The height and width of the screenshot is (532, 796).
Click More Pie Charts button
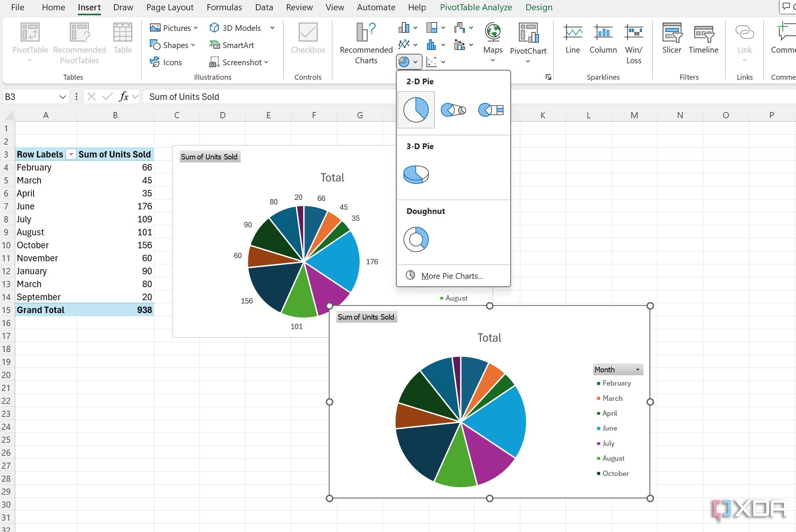[x=452, y=275]
